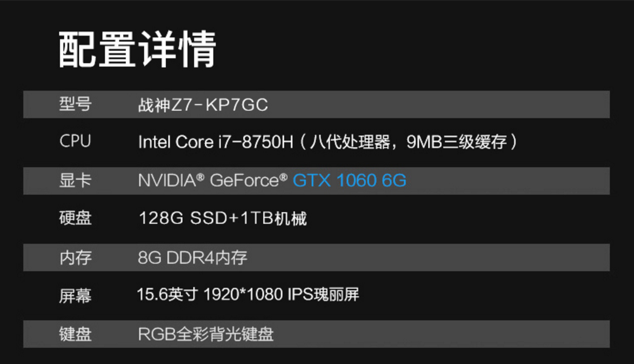Select the CPU row label
Viewport: 634px width, 364px height.
pos(75,141)
